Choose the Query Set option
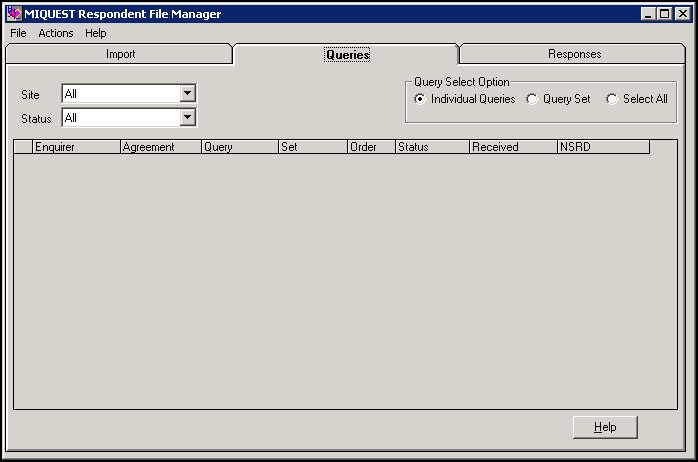This screenshot has width=698, height=462. click(532, 99)
